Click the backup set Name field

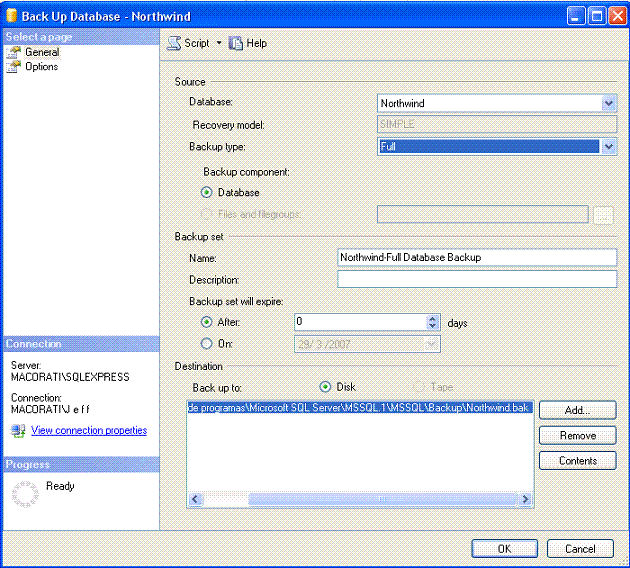[x=477, y=257]
